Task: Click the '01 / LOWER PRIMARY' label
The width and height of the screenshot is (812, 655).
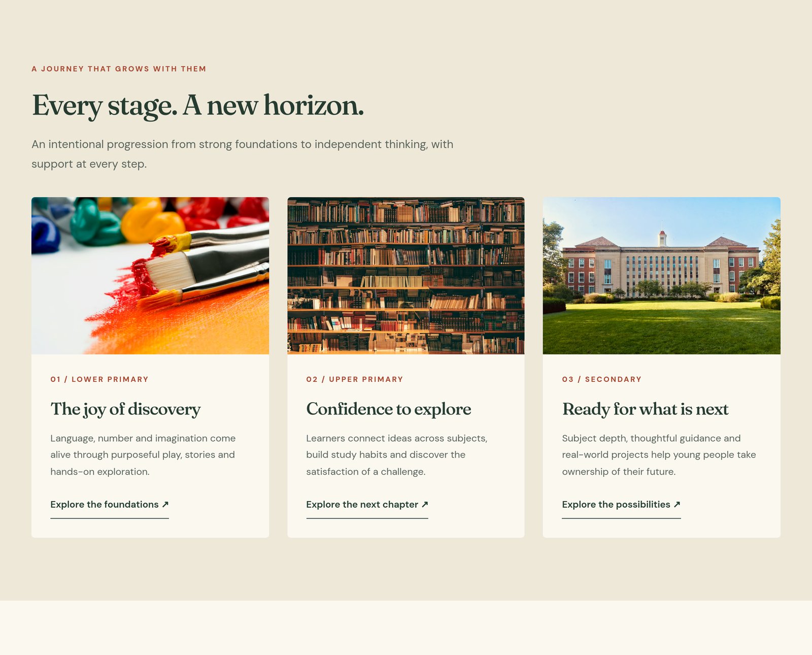Action: (99, 379)
